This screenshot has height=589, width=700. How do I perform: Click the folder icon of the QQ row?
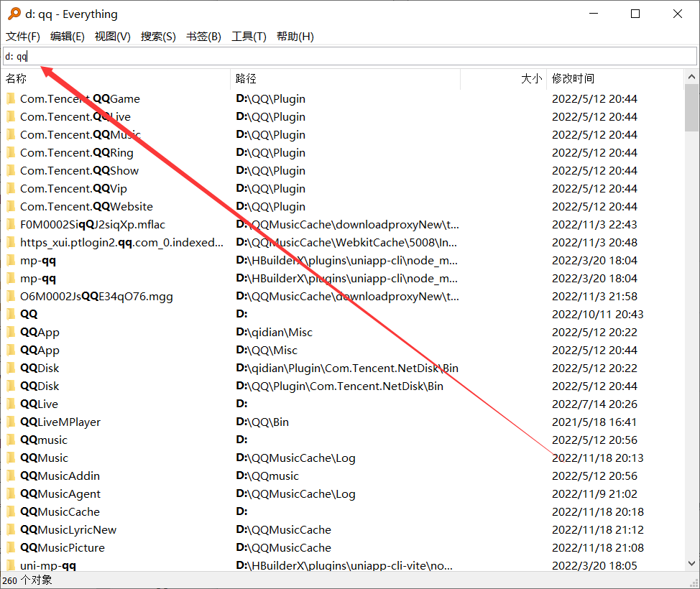[x=11, y=314]
